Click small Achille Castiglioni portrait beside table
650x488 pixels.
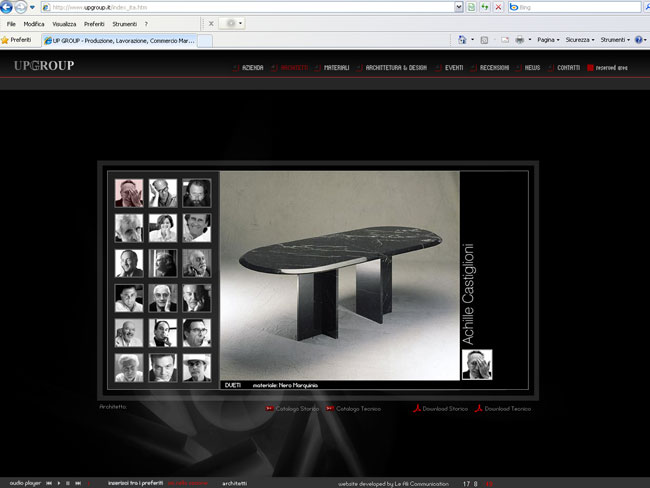[x=477, y=364]
